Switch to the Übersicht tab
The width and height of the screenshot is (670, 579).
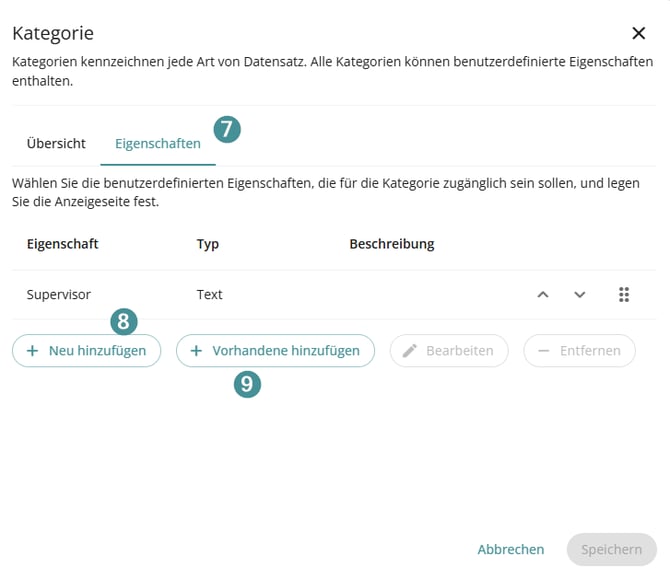(x=56, y=144)
